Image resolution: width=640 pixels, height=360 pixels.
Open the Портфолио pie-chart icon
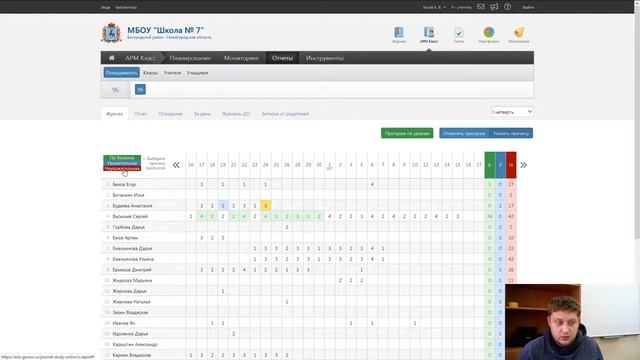(489, 34)
